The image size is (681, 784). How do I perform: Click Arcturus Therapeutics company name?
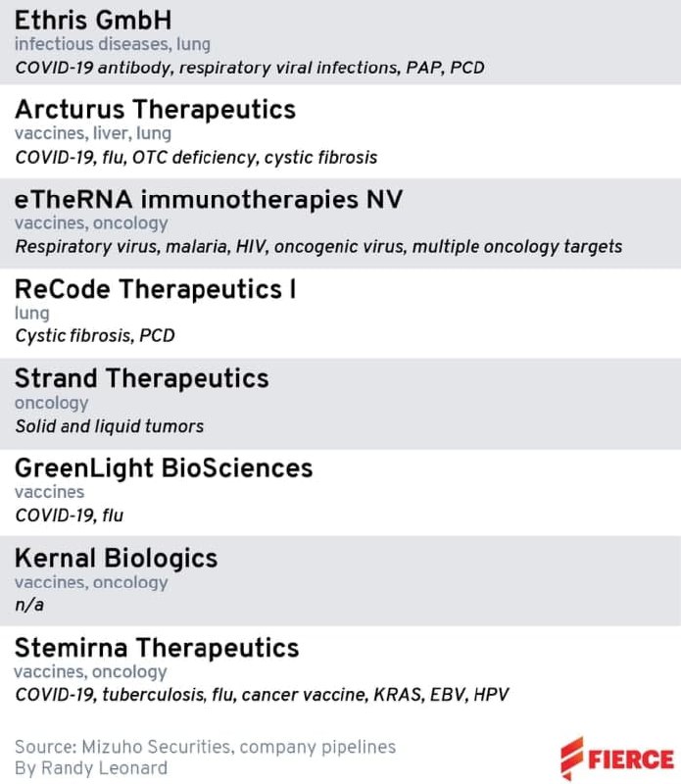(x=155, y=110)
